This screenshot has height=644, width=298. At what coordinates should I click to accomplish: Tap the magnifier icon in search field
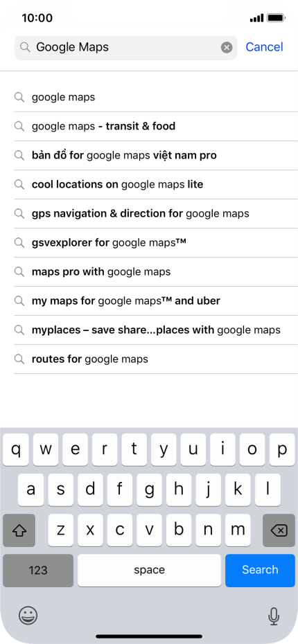(x=25, y=48)
